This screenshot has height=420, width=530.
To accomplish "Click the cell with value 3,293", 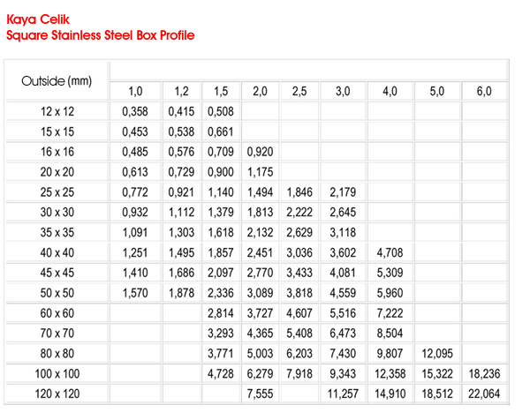I will 221,333.
